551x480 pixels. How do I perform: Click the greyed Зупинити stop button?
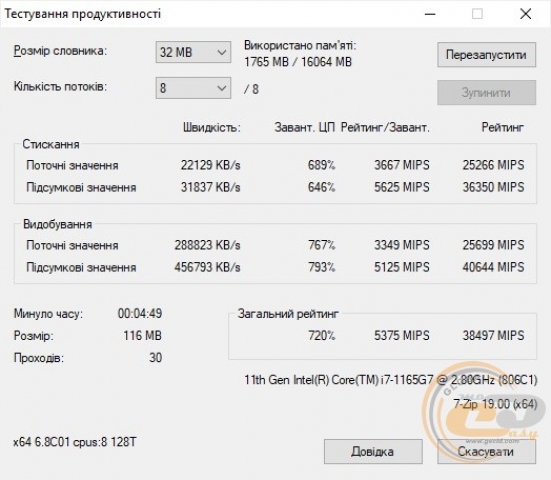pos(486,93)
